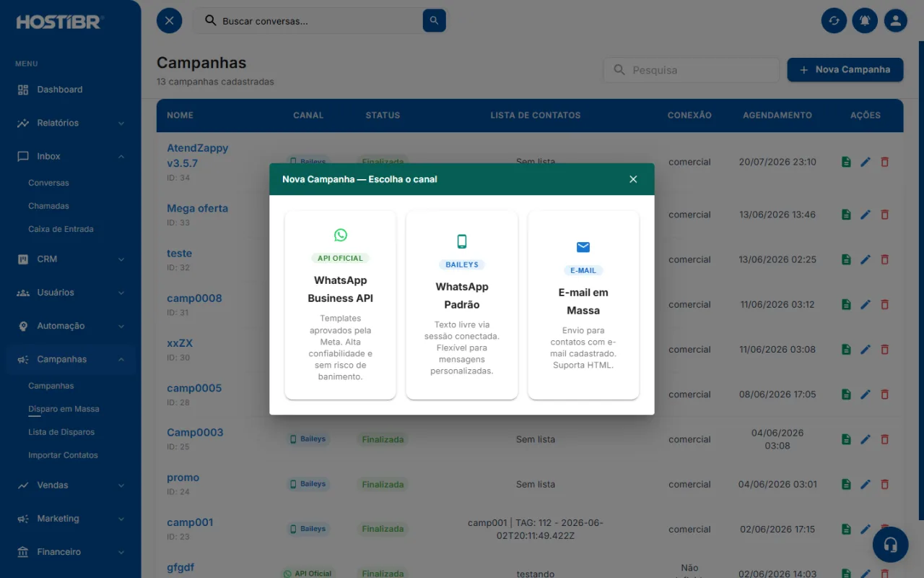
Task: Delete the xxZX campaign
Action: click(x=885, y=349)
